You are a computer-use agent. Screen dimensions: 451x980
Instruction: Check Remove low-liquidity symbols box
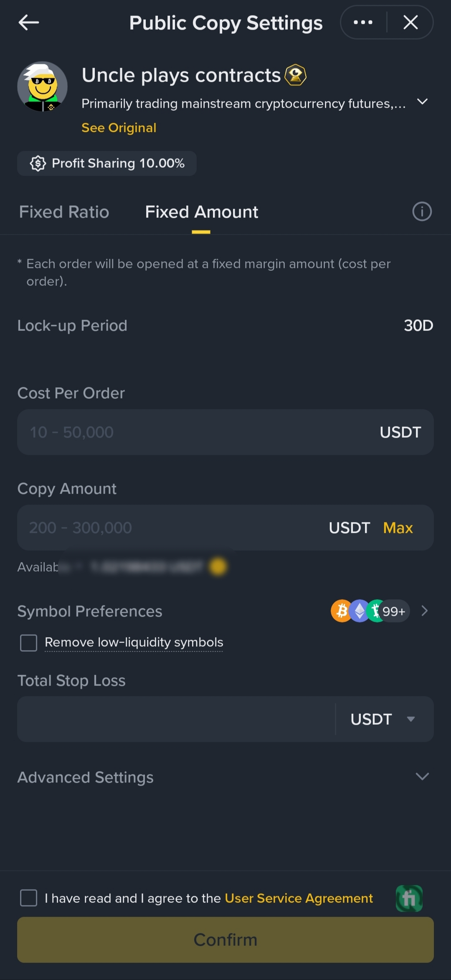pos(29,643)
